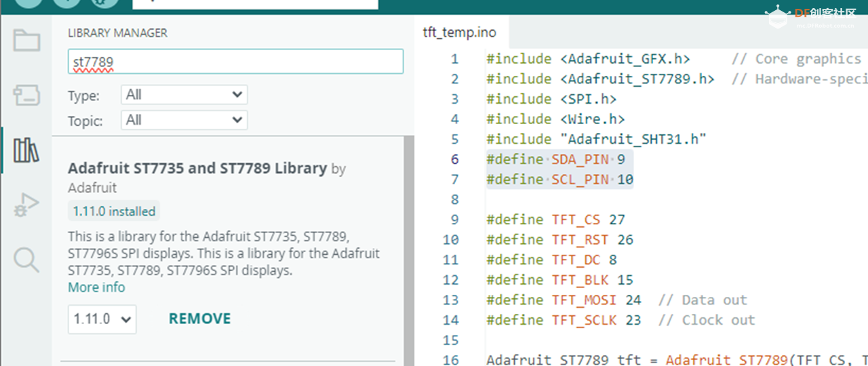Expand the Type filter dropdown
The image size is (868, 366).
(x=184, y=95)
